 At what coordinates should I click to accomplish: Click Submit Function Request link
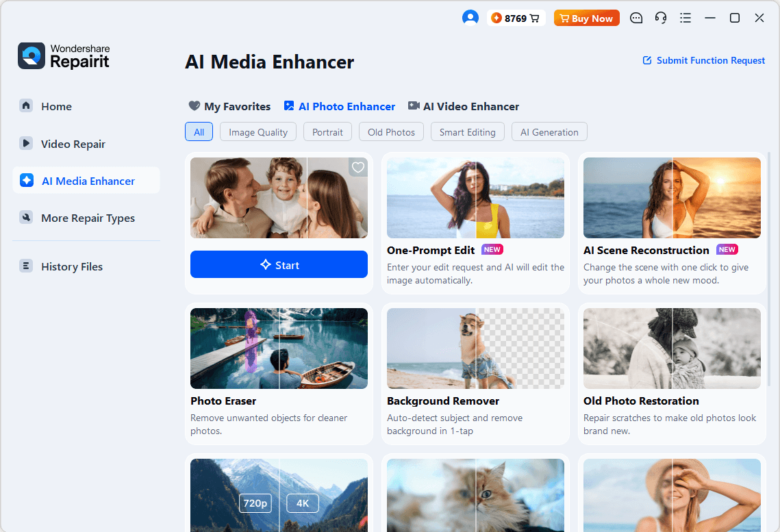710,60
